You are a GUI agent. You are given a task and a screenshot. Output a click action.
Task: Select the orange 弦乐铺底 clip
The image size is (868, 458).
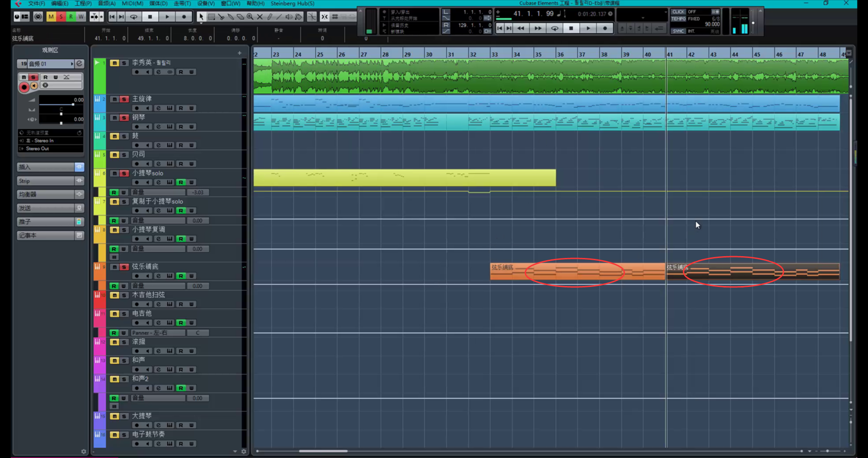[578, 272]
